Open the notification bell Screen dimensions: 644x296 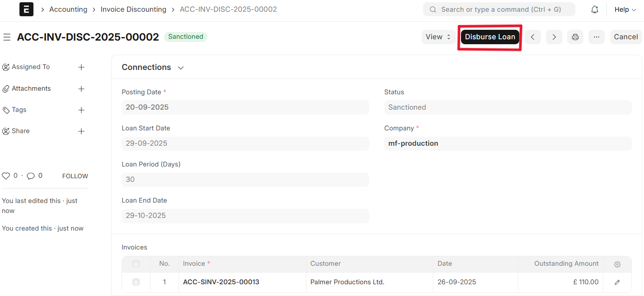coord(595,9)
